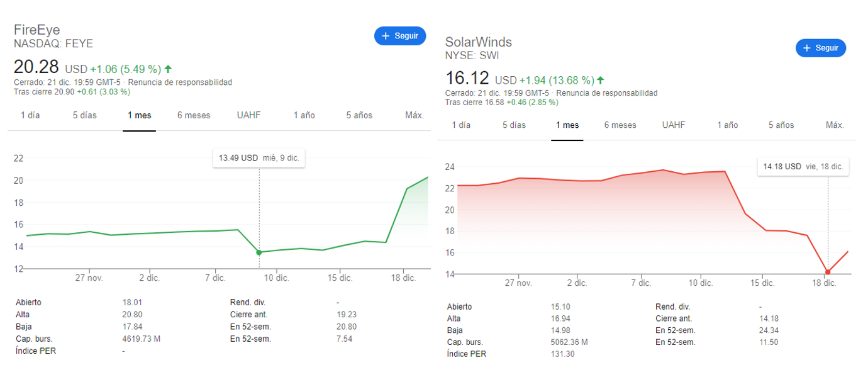Click the SolarWinds price 16.12

click(467, 78)
